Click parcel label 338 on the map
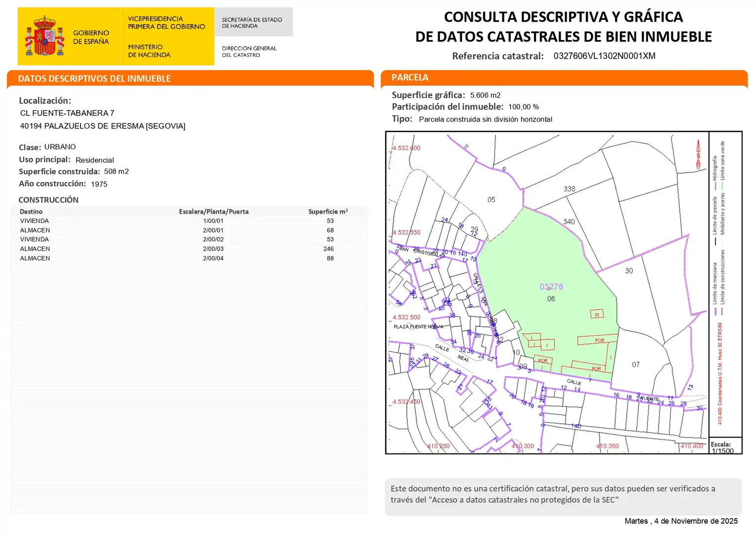The image size is (756, 534). click(569, 189)
